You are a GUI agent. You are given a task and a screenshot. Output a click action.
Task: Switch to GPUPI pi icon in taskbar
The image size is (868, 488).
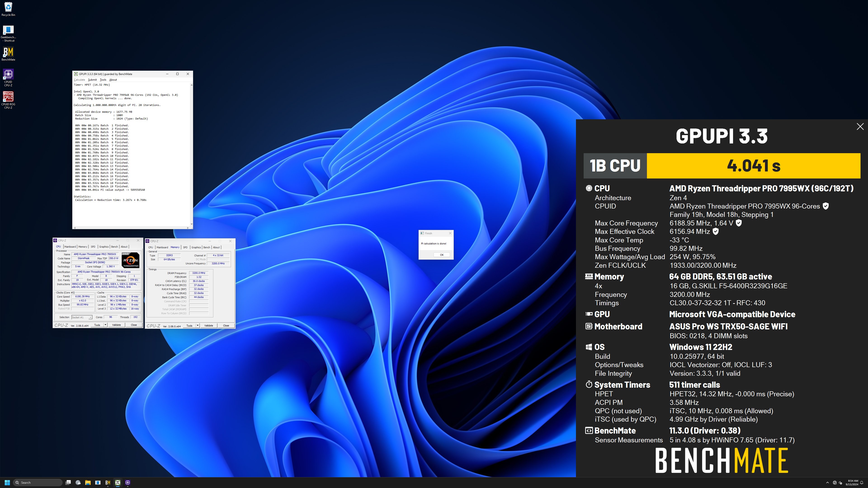pyautogui.click(x=118, y=482)
